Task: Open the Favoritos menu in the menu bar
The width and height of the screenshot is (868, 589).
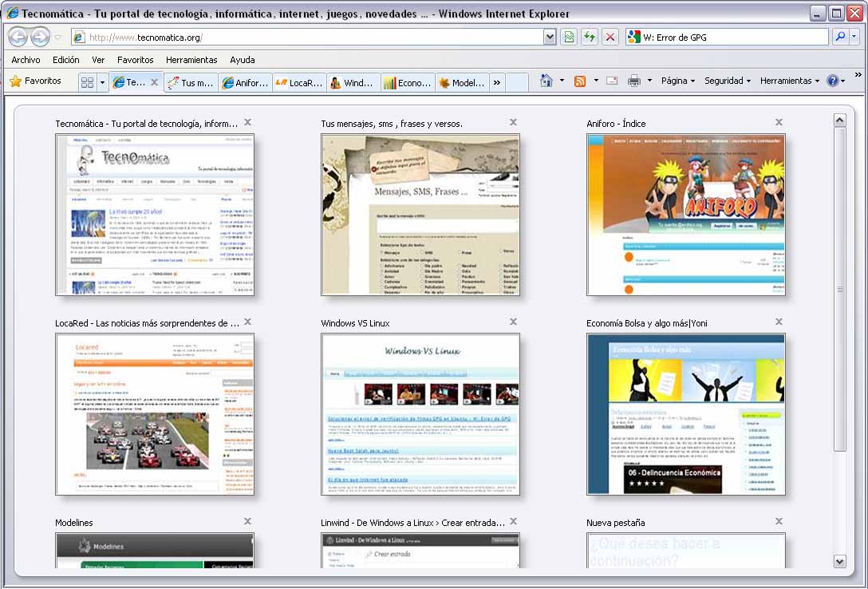Action: (x=135, y=60)
